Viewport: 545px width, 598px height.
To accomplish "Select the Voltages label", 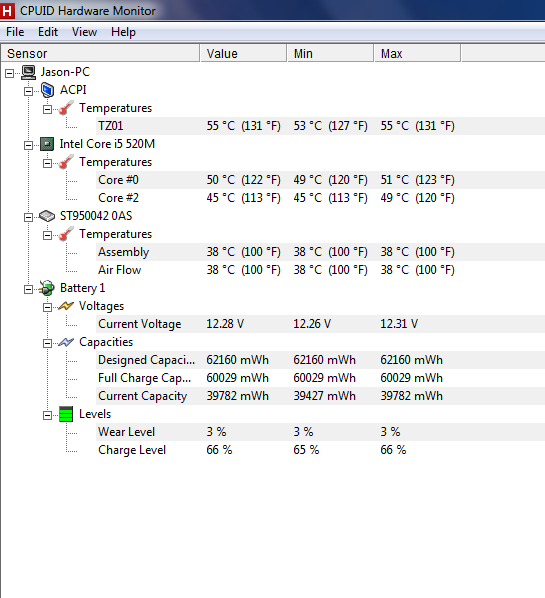I will coord(101,306).
